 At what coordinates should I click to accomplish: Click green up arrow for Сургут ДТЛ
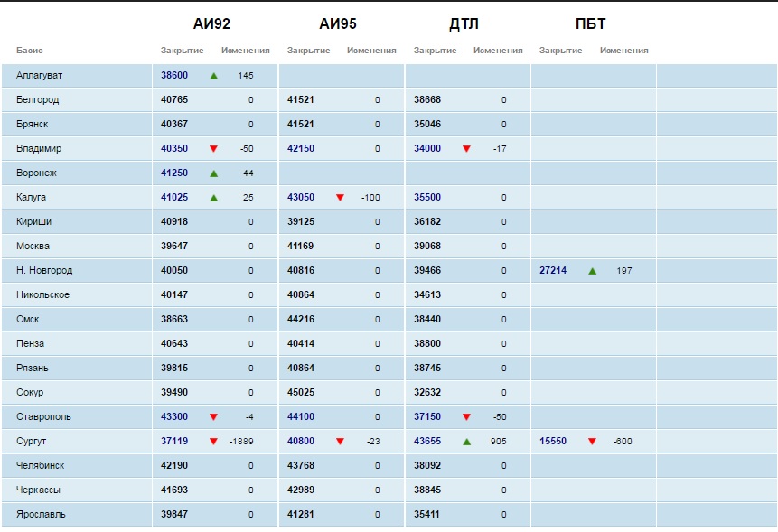point(466,442)
